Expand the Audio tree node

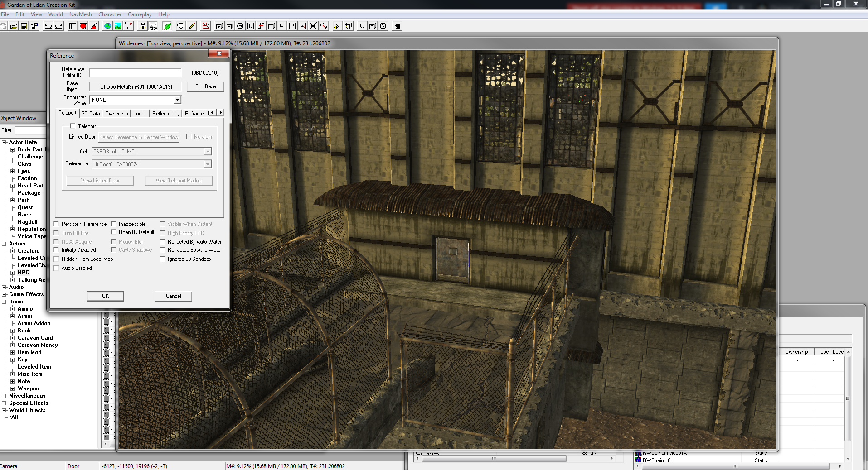4,287
